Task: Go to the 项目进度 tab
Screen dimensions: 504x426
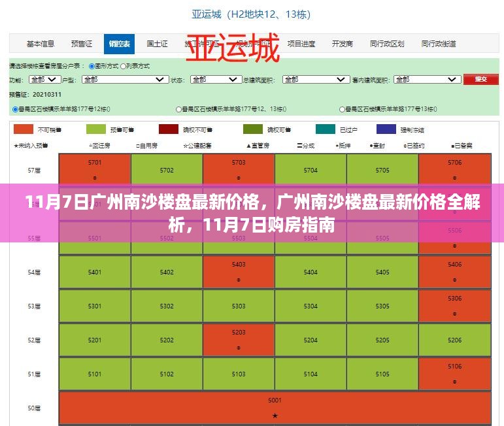Action: 301,44
